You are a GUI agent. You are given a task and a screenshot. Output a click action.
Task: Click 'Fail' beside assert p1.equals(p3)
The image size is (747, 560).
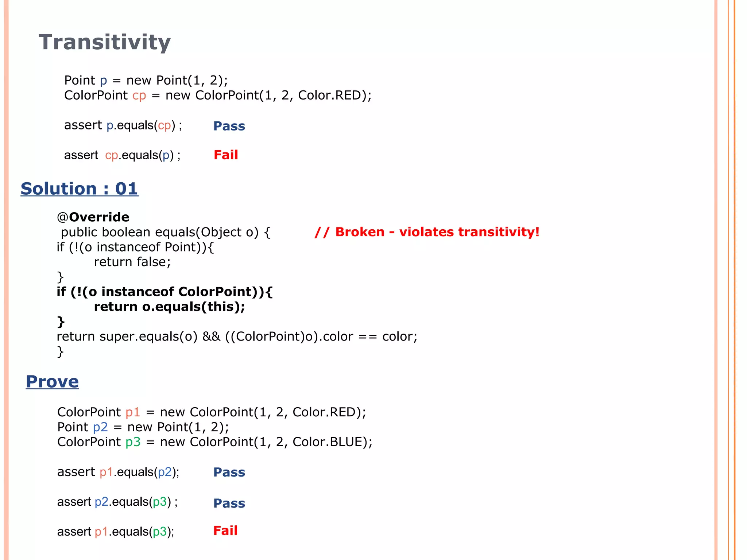[225, 531]
